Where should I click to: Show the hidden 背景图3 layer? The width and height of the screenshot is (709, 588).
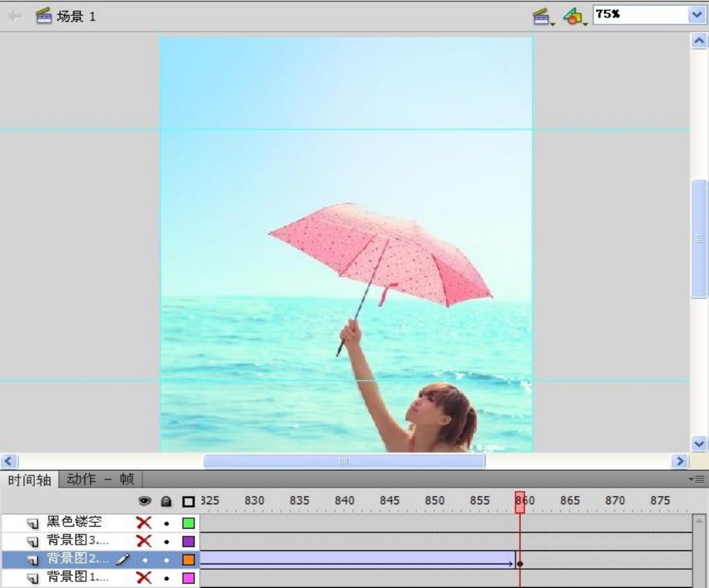[144, 541]
